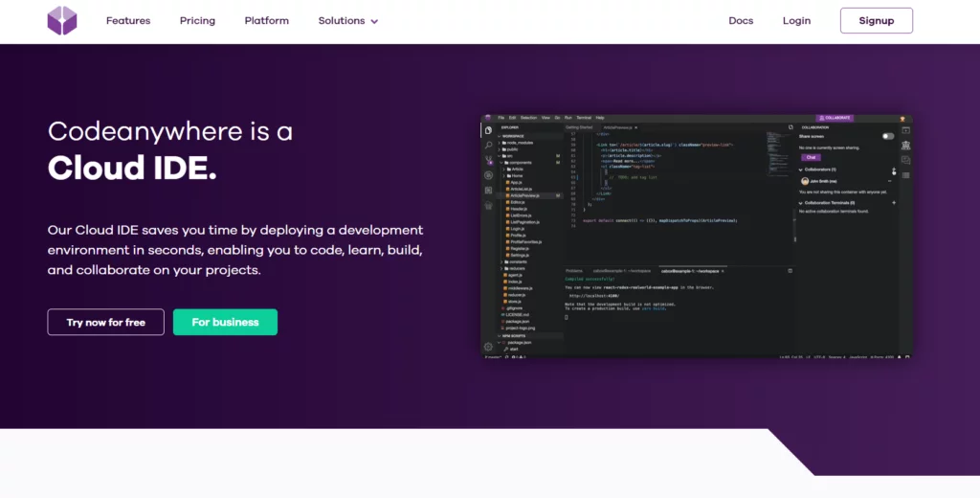Open the Platform page
Screen dimensions: 980x498
pos(267,21)
